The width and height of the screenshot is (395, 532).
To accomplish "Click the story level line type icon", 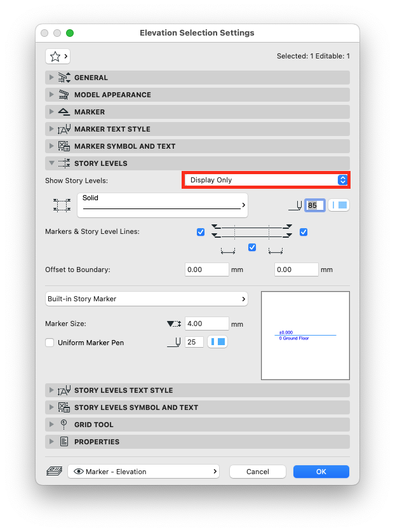I will (62, 205).
